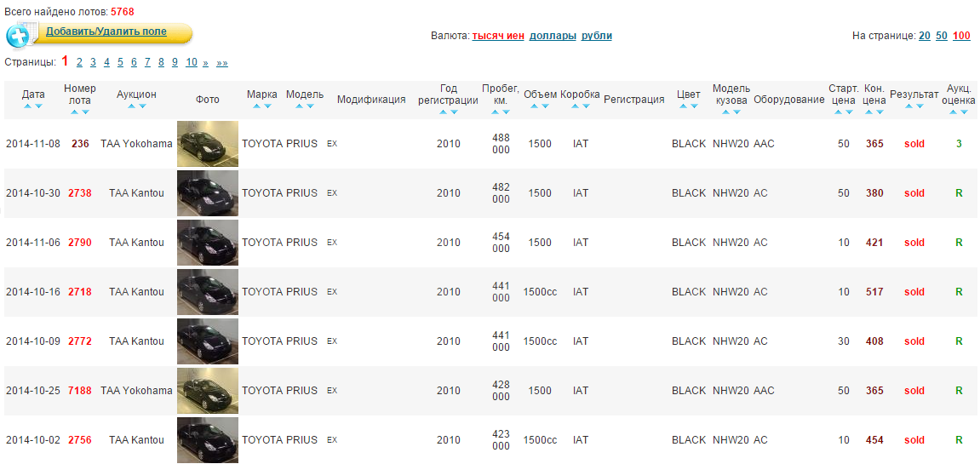Sort Дата column descending with down arrow
Screen dimensions: 980x464
pyautogui.click(x=39, y=106)
